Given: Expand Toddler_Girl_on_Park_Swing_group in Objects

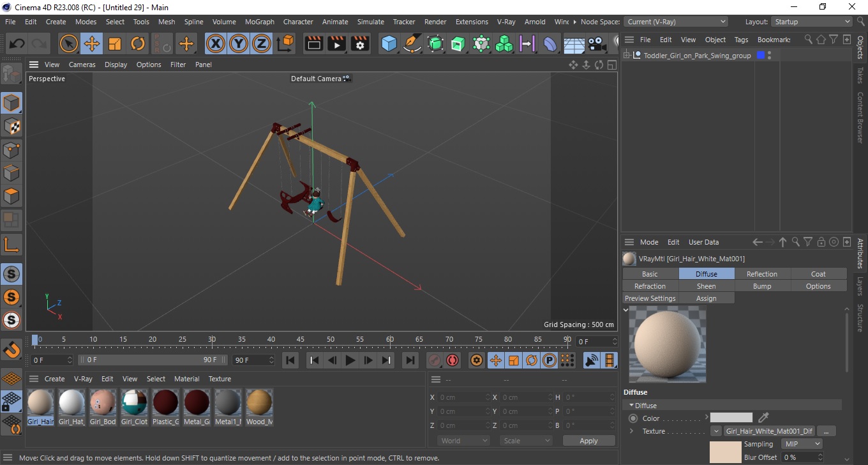Looking at the screenshot, I should [627, 56].
